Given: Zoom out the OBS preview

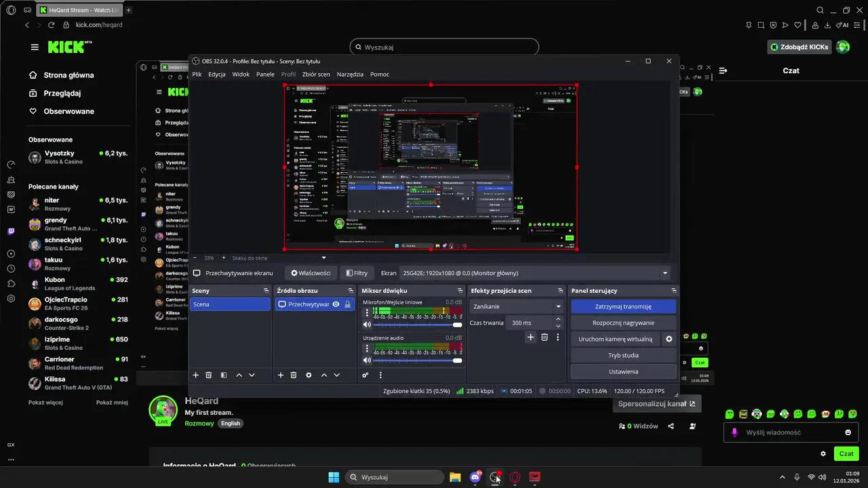Looking at the screenshot, I should [195, 258].
